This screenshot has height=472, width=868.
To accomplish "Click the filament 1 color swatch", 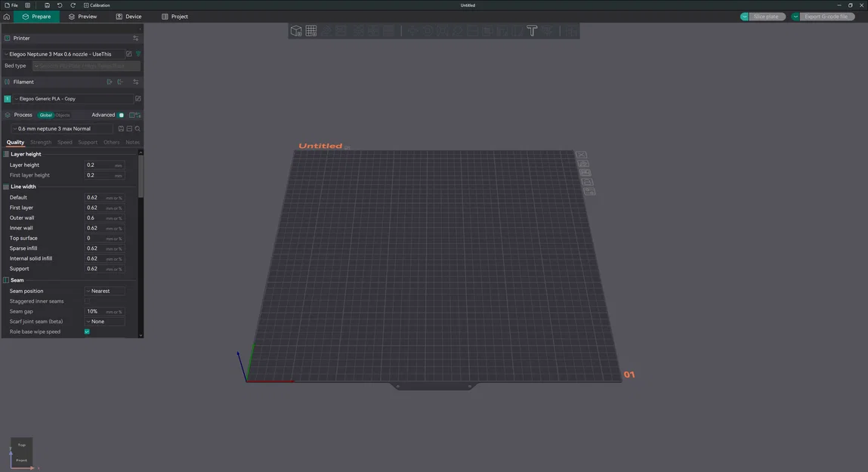I will 8,98.
